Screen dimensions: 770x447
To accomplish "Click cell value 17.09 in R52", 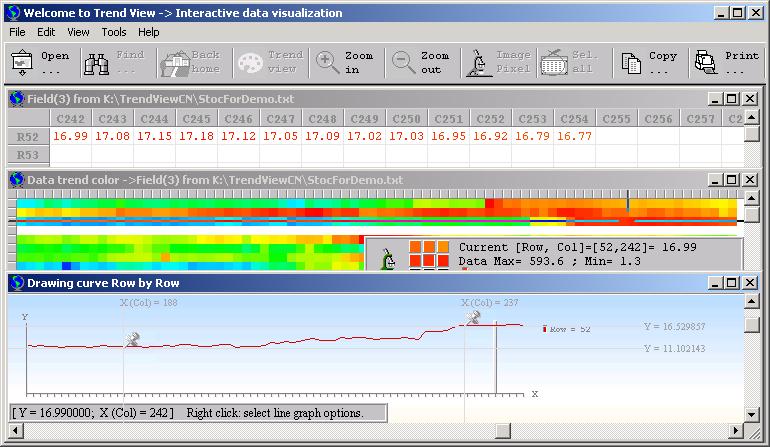I will 322,136.
